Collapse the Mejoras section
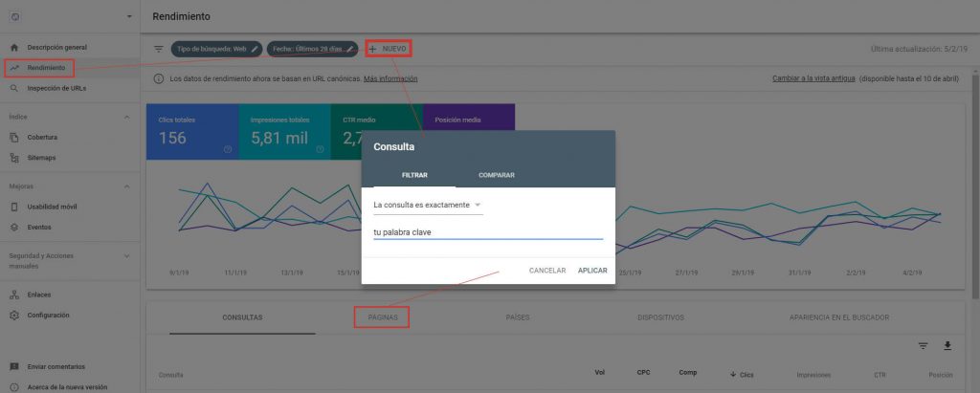 tap(127, 186)
